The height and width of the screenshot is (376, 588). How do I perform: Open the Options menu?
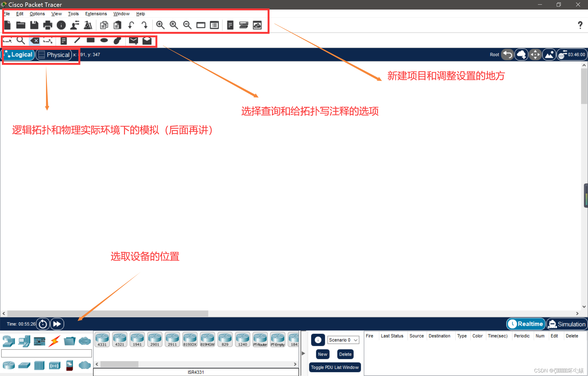(x=37, y=14)
